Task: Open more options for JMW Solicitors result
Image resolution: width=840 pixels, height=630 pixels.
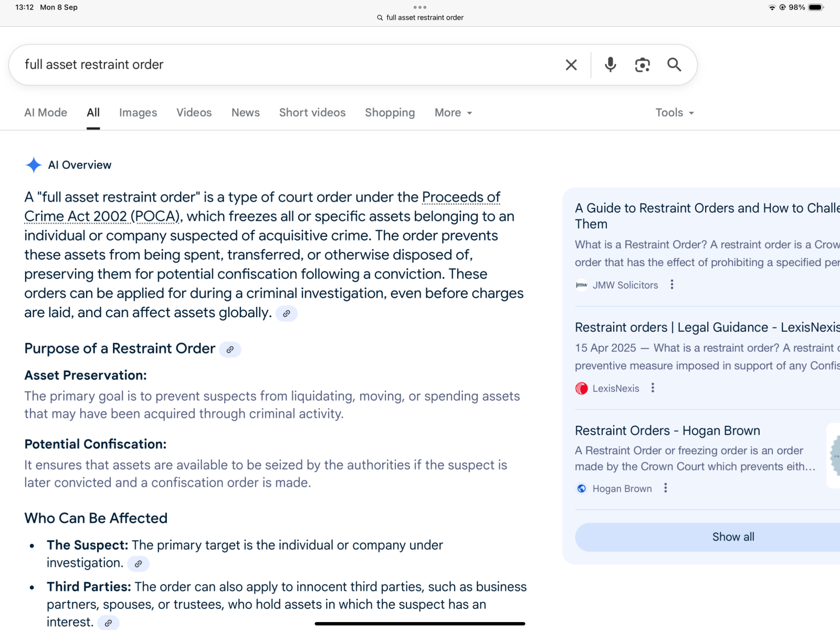Action: point(672,285)
